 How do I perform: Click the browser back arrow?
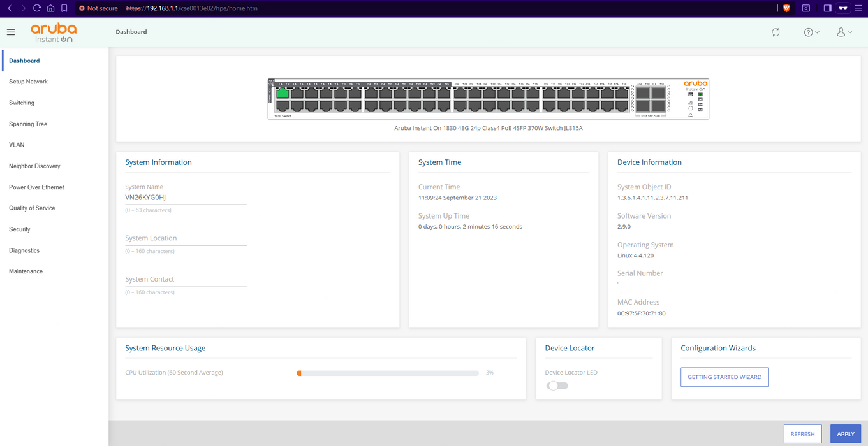click(10, 8)
